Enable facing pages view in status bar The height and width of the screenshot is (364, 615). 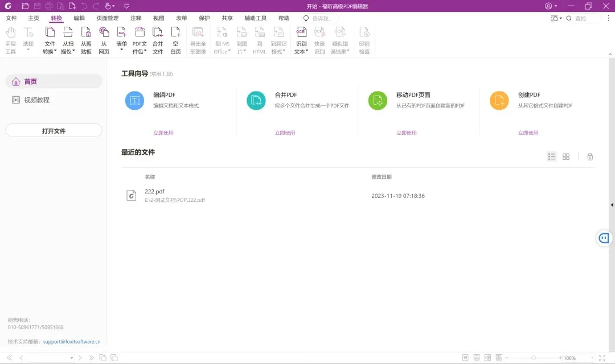point(487,358)
